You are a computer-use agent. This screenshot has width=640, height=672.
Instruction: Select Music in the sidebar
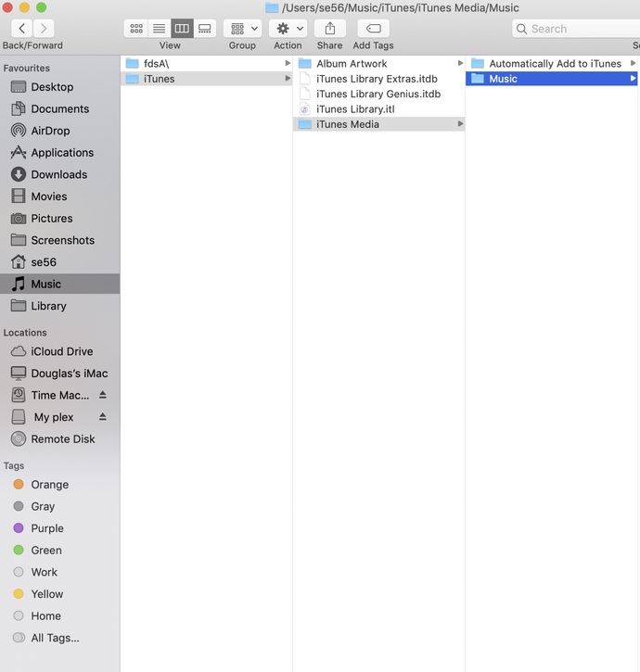(x=59, y=284)
